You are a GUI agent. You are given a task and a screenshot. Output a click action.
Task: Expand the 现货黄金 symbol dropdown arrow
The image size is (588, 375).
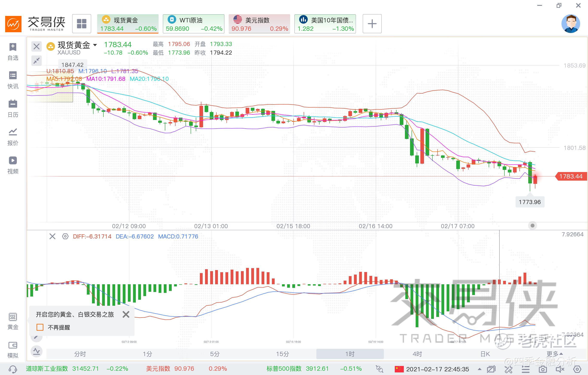click(95, 45)
